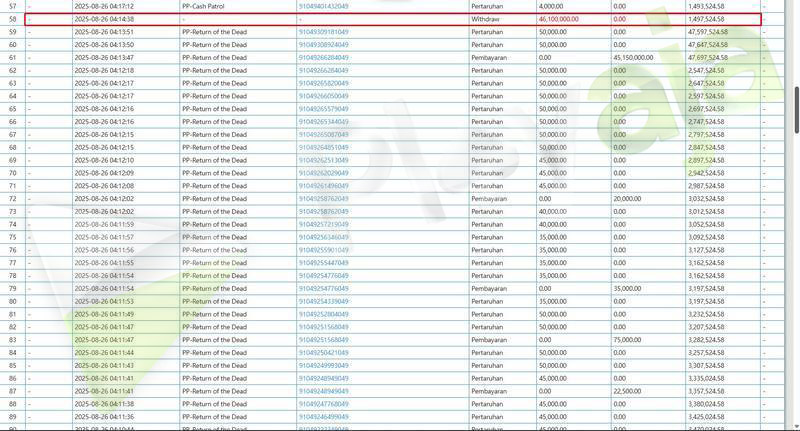Viewport: 800px width, 431px height.
Task: Open transaction link 91049262513049 in row 69
Action: click(x=323, y=160)
